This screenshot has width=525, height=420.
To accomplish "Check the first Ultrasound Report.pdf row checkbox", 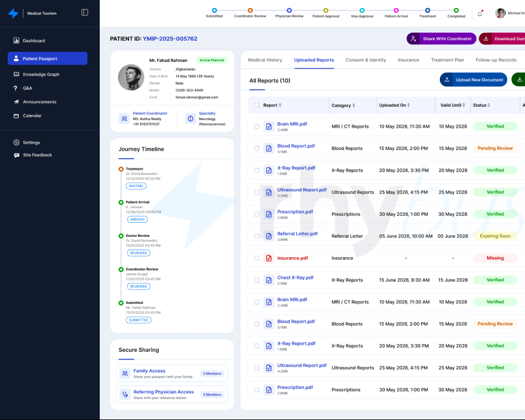I will 257,192.
